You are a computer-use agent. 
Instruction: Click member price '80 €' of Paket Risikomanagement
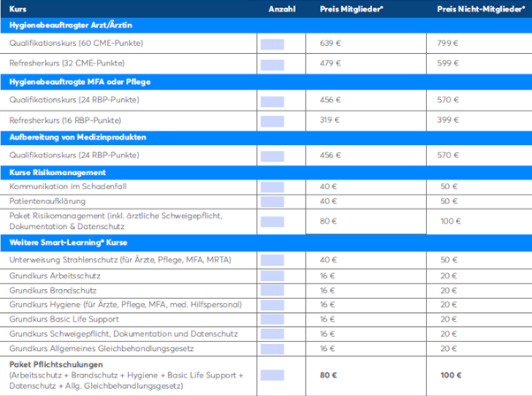328,221
